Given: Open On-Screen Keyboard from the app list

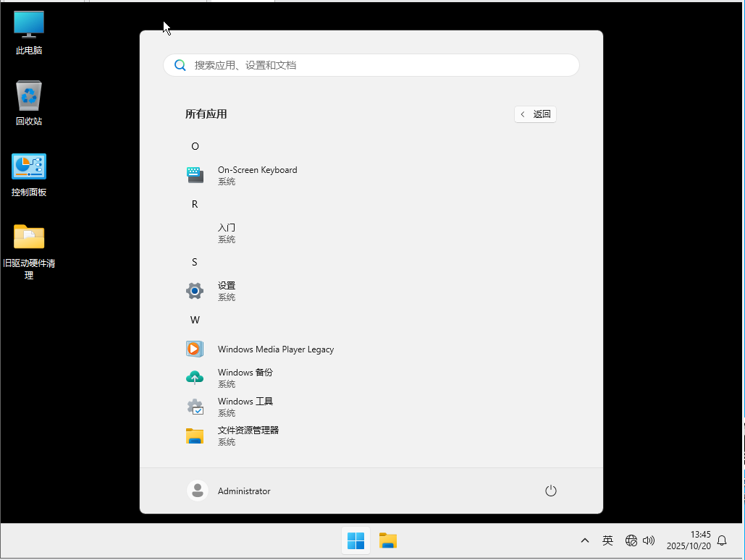Looking at the screenshot, I should pyautogui.click(x=257, y=175).
